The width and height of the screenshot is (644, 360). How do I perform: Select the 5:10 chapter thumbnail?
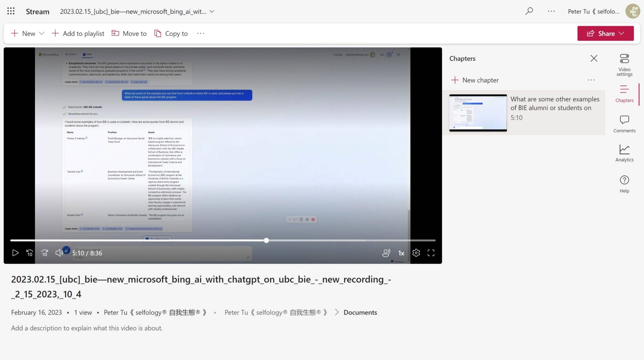478,113
